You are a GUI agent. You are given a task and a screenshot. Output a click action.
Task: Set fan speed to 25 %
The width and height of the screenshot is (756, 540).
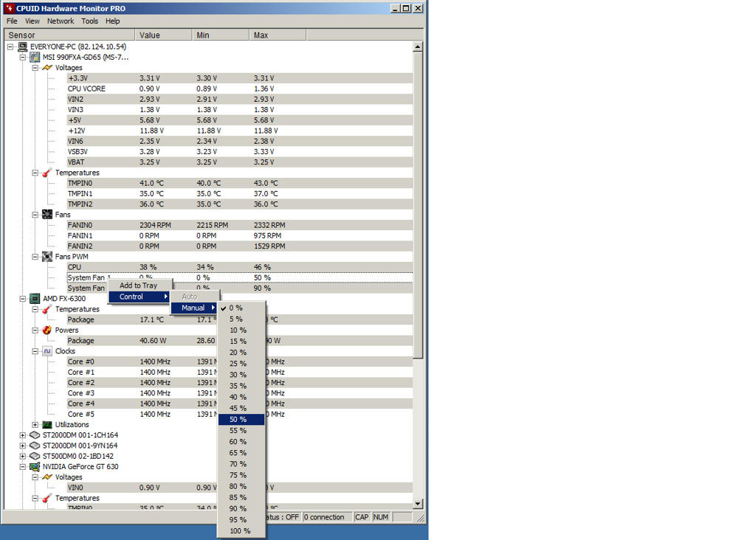click(241, 364)
